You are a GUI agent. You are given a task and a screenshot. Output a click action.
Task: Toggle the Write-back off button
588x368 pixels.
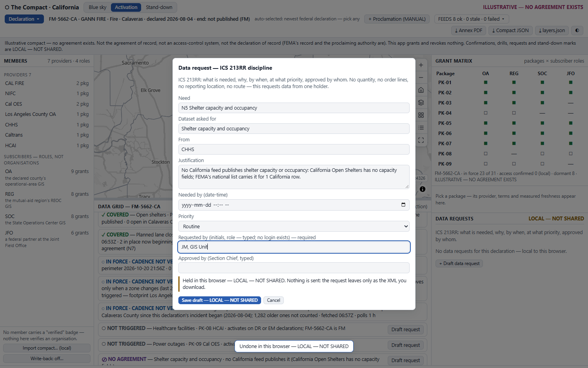point(47,359)
